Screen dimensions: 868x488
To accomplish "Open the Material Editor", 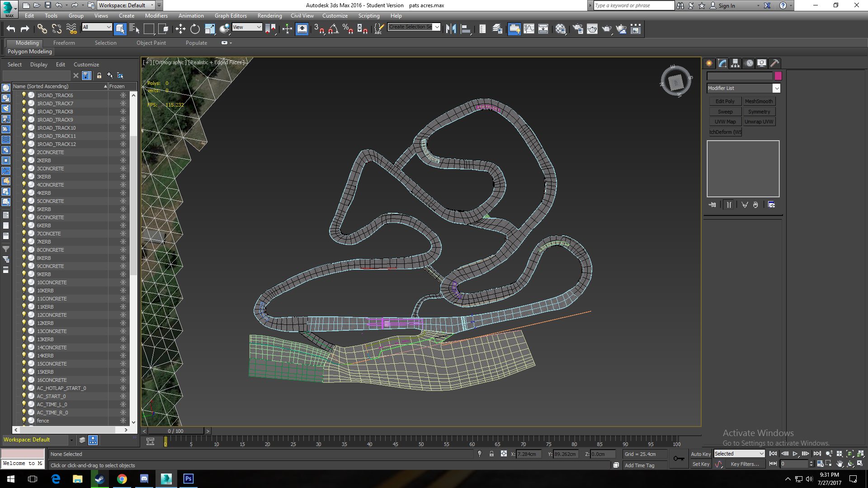I will click(561, 29).
